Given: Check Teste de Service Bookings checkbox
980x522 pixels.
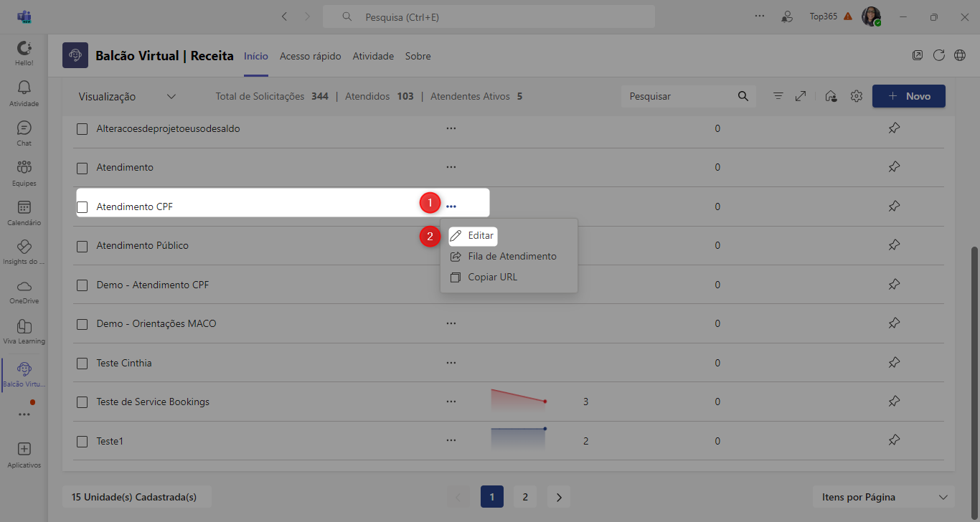Looking at the screenshot, I should 83,402.
